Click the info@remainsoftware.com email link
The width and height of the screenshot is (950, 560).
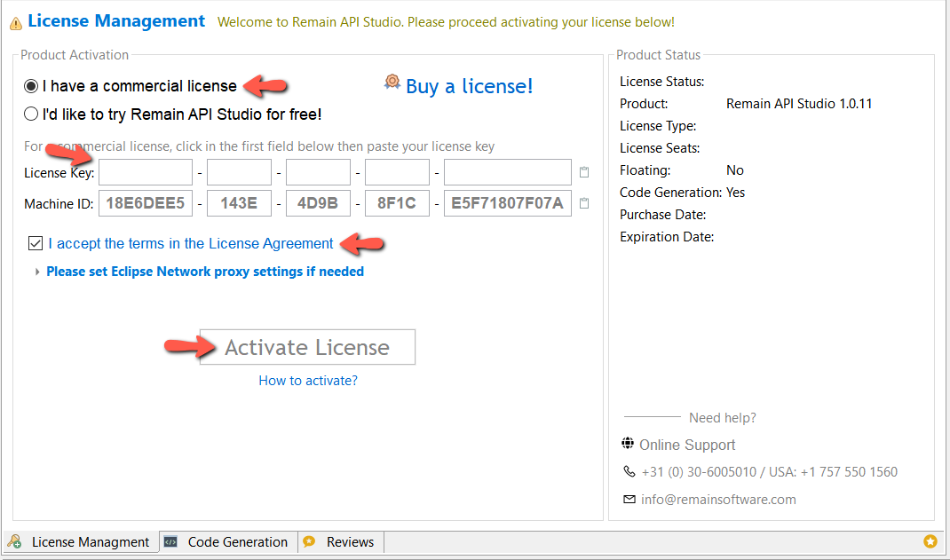718,500
